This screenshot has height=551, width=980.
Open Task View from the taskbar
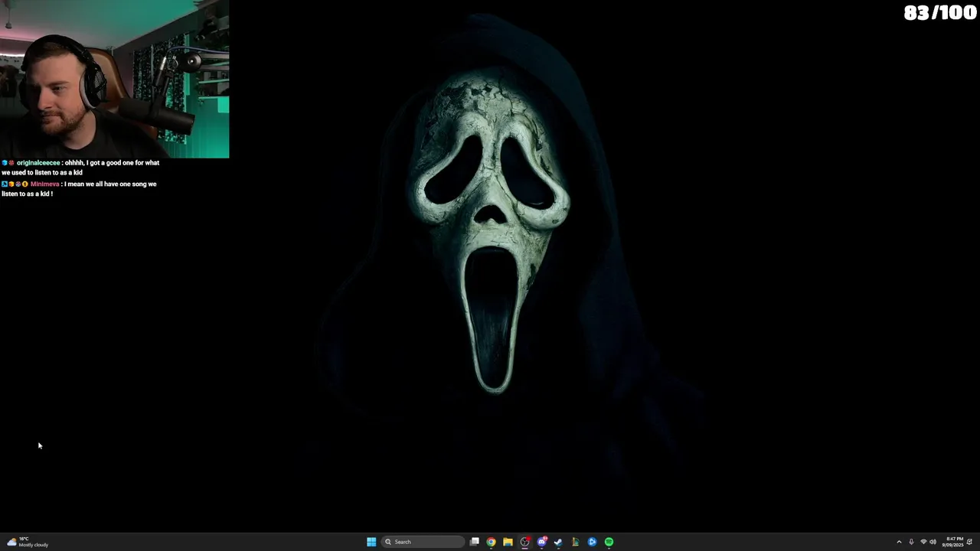click(475, 542)
